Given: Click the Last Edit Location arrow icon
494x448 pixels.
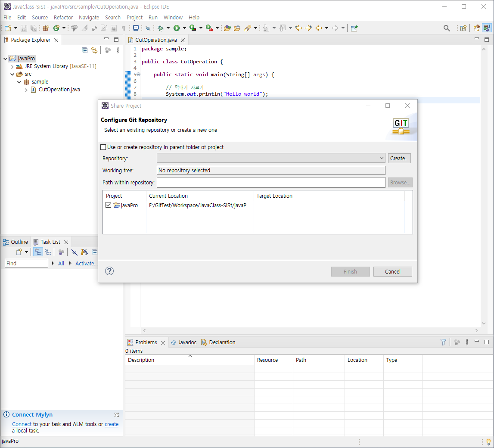Looking at the screenshot, I should (x=298, y=28).
